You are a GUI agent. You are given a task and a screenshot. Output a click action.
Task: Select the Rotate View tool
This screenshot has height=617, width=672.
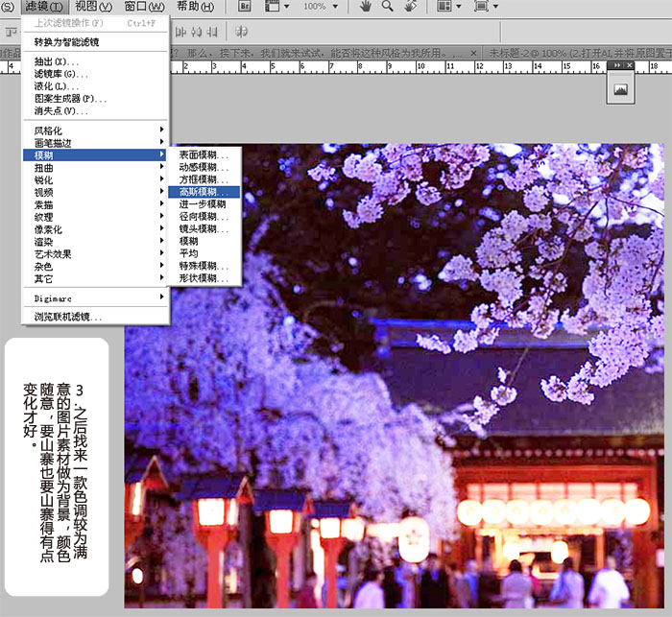click(x=411, y=7)
